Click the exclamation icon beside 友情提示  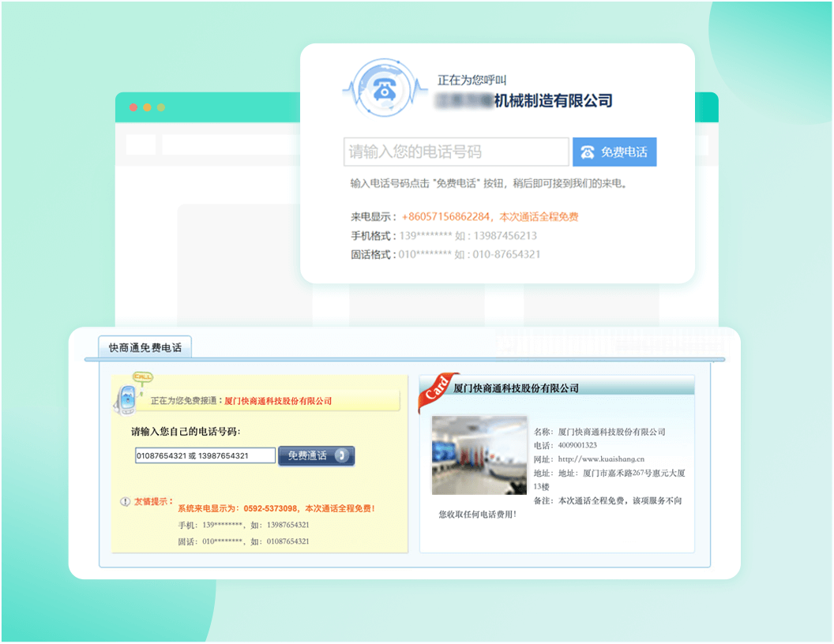pos(125,502)
